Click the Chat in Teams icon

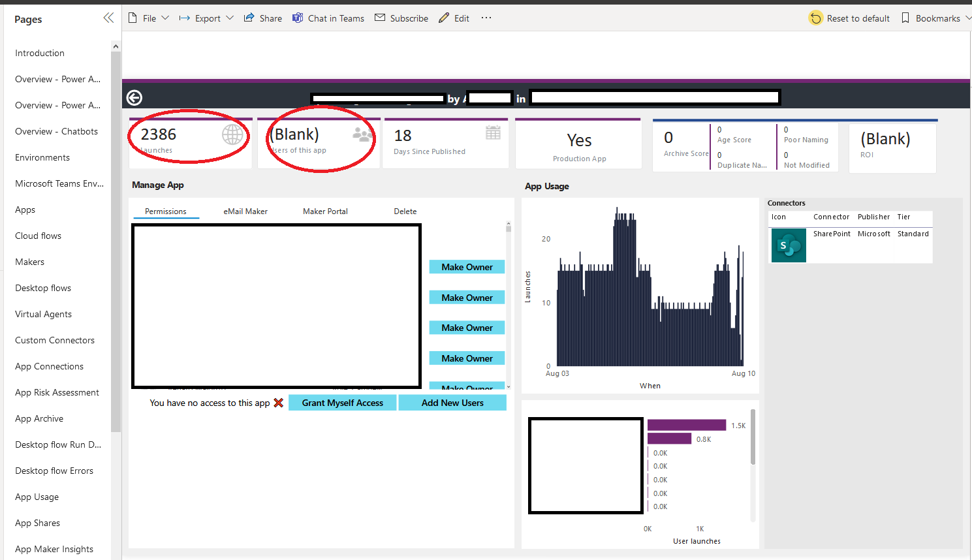coord(297,18)
